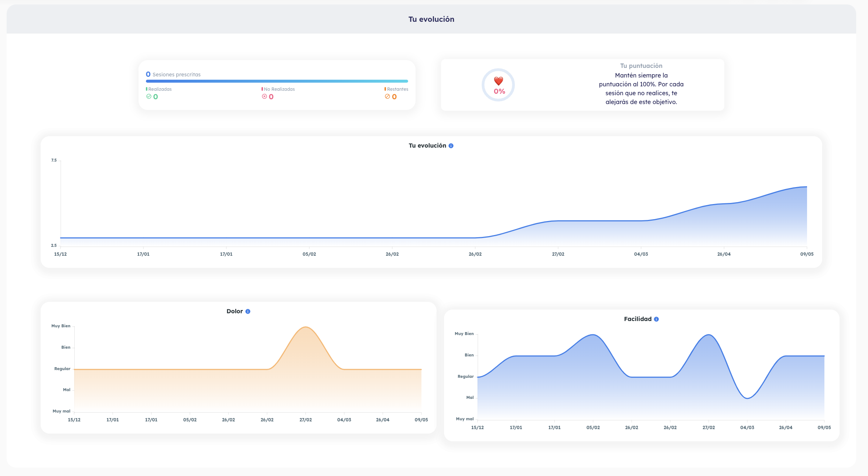Click the 27/02 date on Dolor chart axis
This screenshot has width=868, height=476.
coord(305,420)
